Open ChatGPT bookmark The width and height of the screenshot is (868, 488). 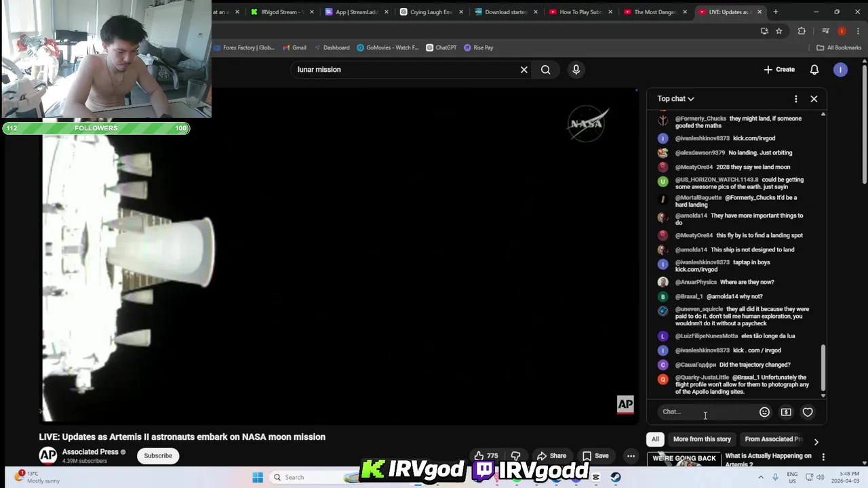click(x=441, y=47)
